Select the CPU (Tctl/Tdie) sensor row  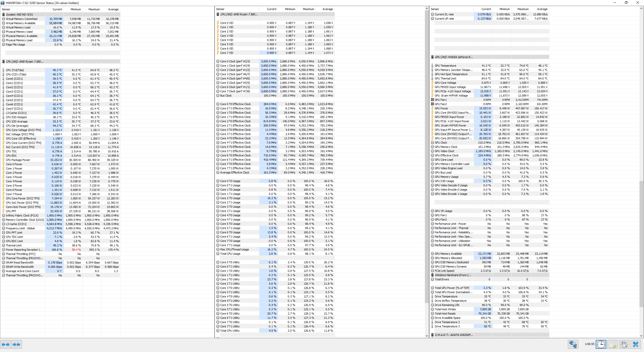point(15,70)
